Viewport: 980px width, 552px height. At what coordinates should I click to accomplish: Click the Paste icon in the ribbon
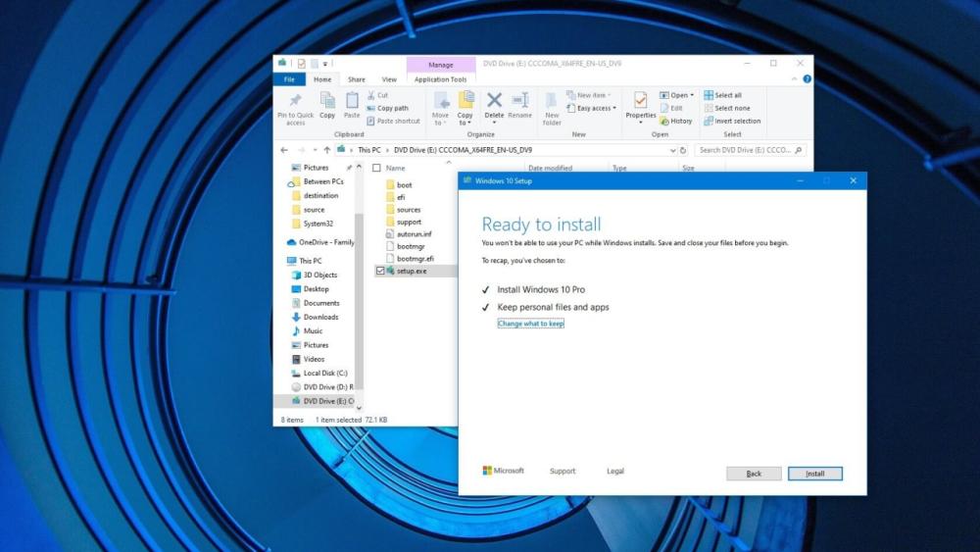[352, 100]
